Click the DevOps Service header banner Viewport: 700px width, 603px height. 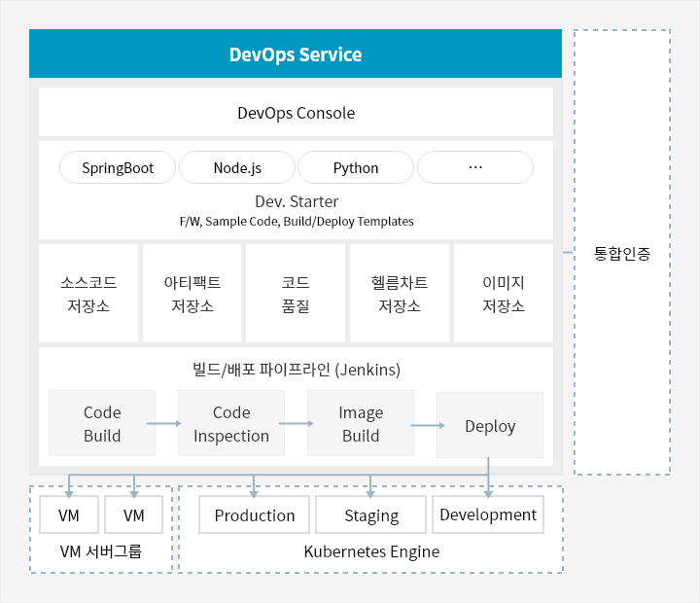[x=296, y=53]
